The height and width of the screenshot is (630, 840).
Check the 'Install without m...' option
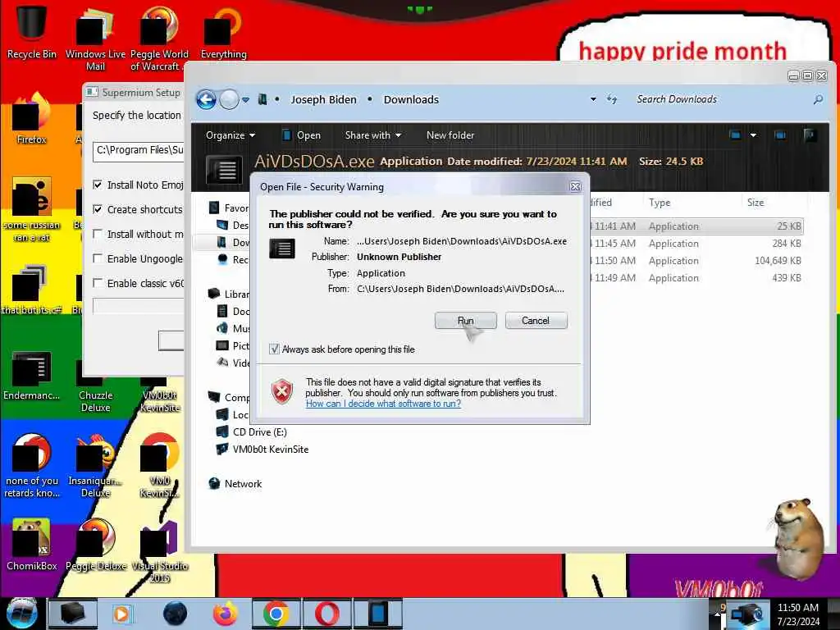tap(98, 234)
